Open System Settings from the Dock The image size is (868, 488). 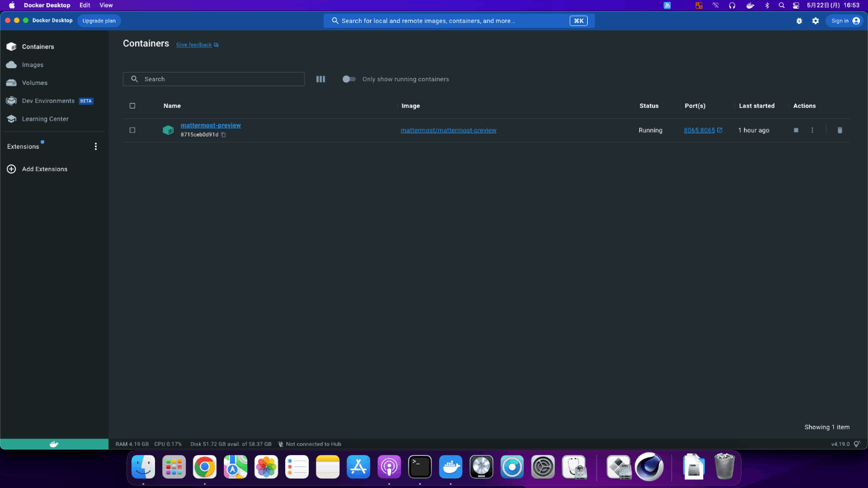pos(543,467)
